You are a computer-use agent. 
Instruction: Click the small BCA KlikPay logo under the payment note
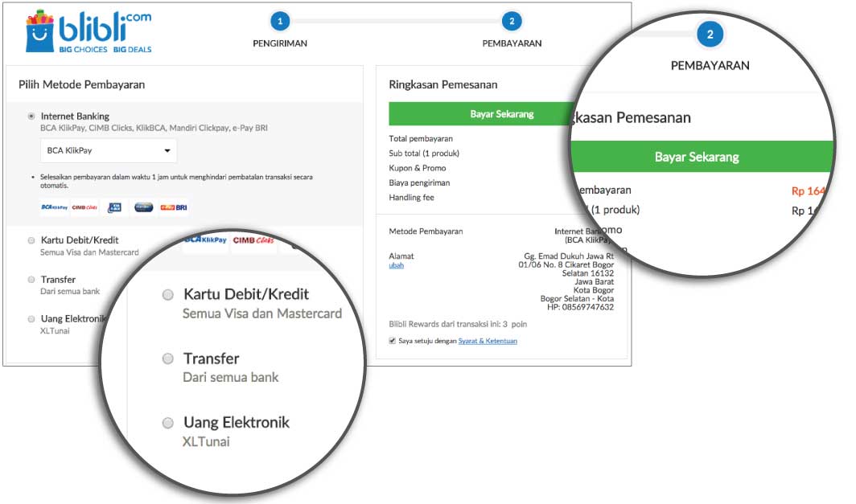click(55, 207)
